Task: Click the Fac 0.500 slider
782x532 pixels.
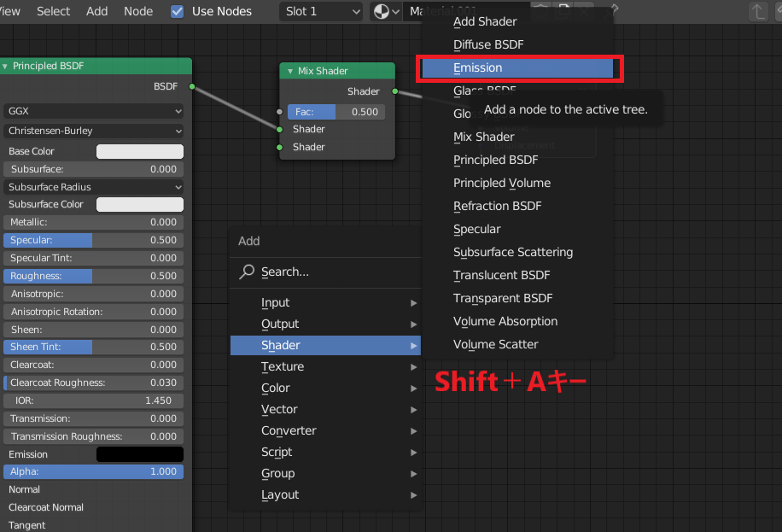Action: 336,112
